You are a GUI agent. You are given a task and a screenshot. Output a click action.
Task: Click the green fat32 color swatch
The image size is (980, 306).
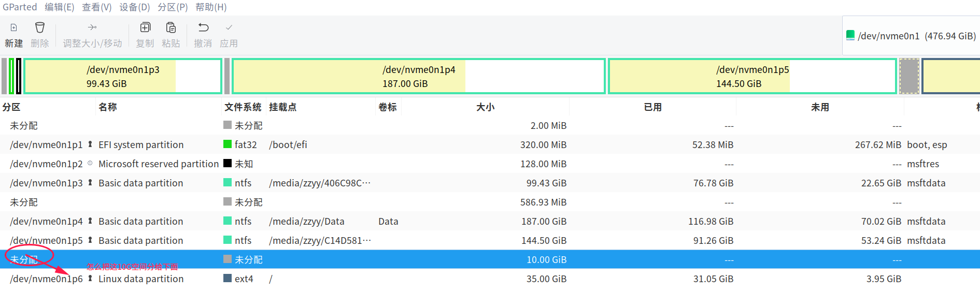point(228,144)
